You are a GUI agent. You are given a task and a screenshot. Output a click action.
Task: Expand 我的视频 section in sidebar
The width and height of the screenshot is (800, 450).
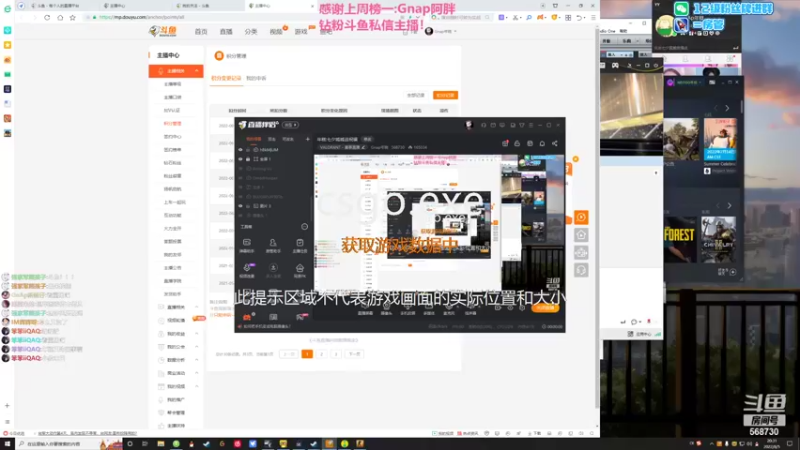tap(196, 386)
